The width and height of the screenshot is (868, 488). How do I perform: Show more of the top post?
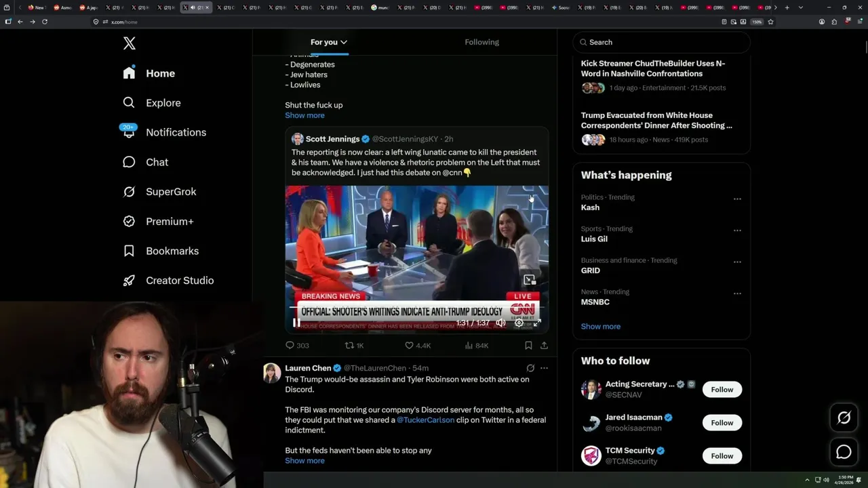pyautogui.click(x=304, y=115)
